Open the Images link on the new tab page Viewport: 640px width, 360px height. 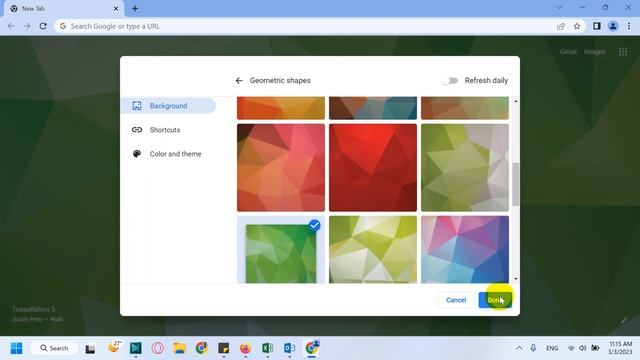click(x=595, y=52)
